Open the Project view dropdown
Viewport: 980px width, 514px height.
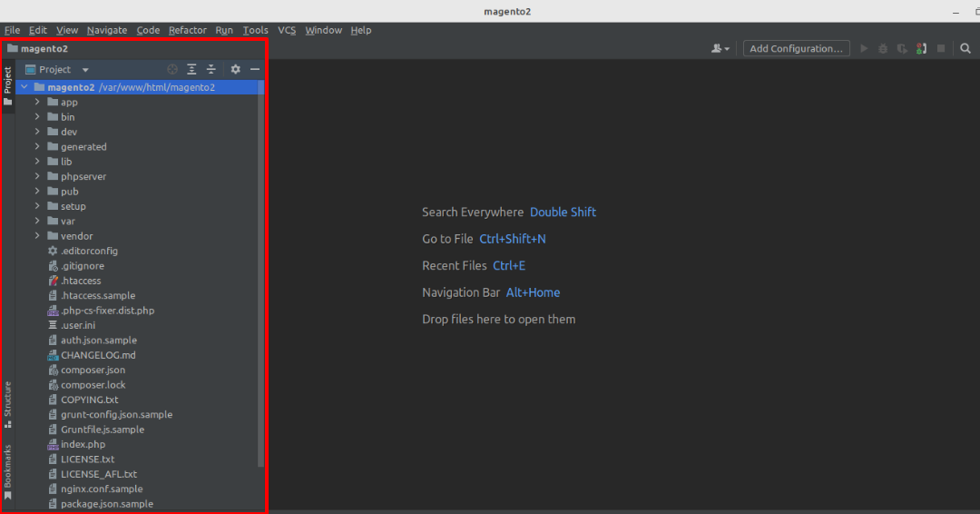[x=57, y=69]
